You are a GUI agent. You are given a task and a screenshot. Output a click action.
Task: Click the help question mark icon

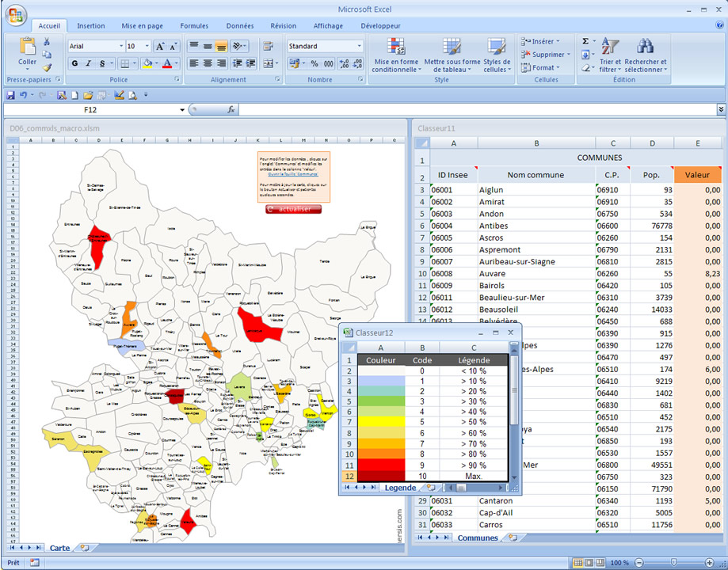coord(719,25)
